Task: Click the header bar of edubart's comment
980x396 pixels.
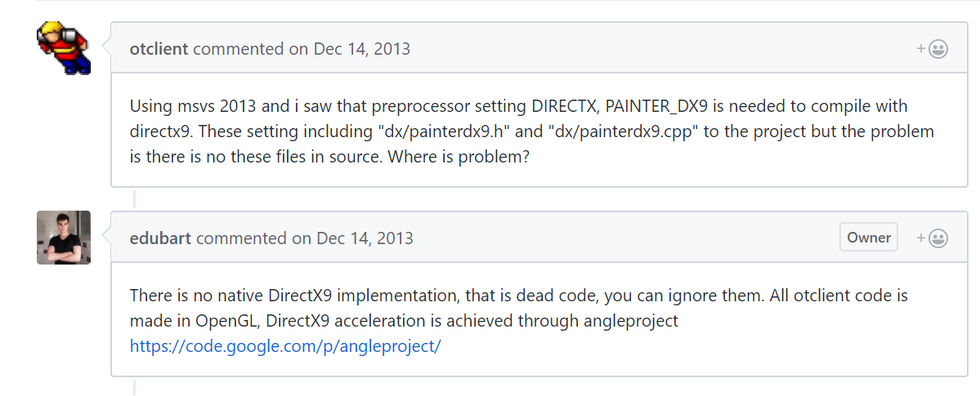Action: click(539, 238)
